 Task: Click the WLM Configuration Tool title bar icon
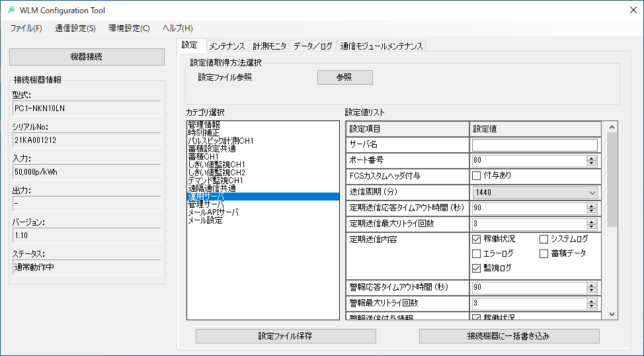pyautogui.click(x=11, y=10)
